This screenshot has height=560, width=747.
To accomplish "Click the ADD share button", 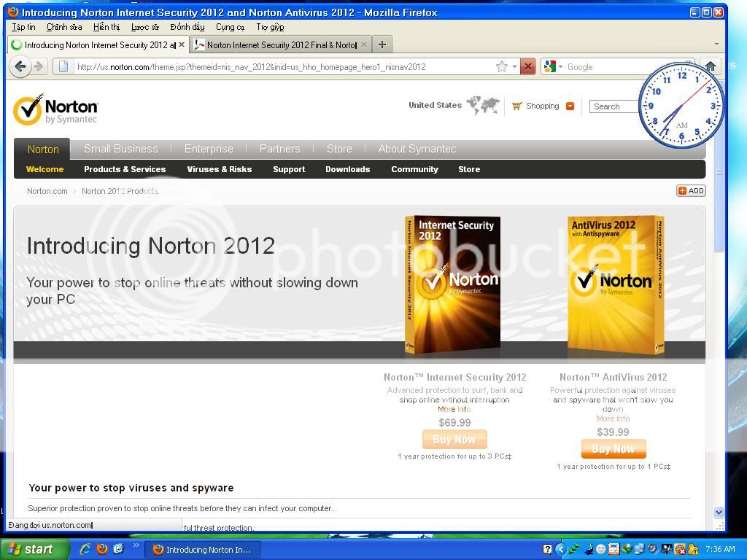I will coord(692,190).
